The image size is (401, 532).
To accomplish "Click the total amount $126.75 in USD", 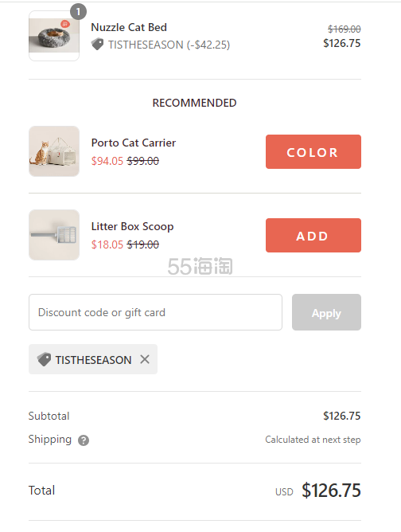I will 331,491.
